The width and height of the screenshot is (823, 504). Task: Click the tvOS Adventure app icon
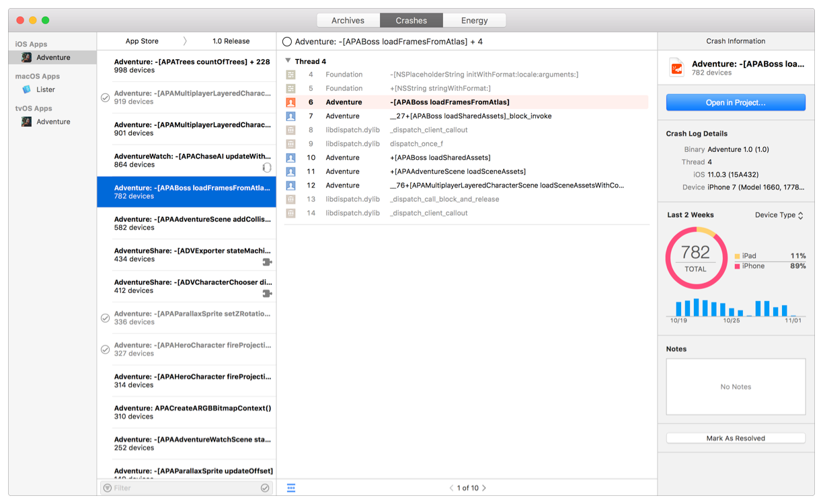point(26,122)
